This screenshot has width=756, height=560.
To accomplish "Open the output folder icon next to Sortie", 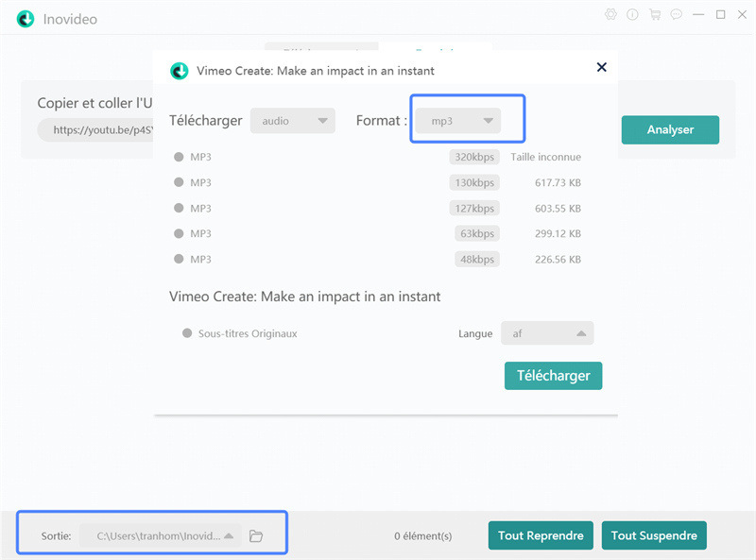I will (x=256, y=535).
